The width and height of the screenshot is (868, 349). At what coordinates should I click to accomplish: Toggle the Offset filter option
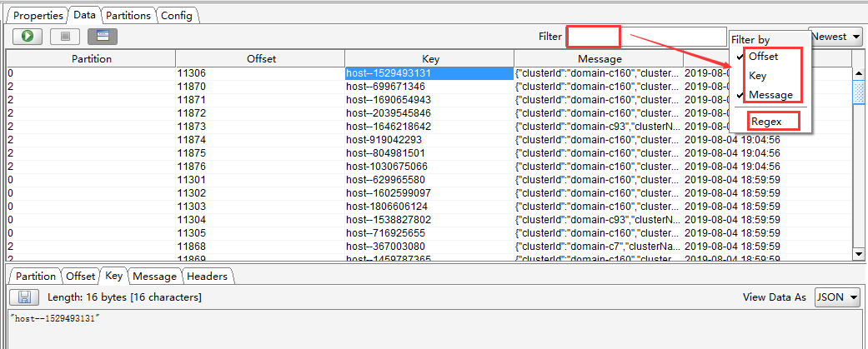click(763, 57)
